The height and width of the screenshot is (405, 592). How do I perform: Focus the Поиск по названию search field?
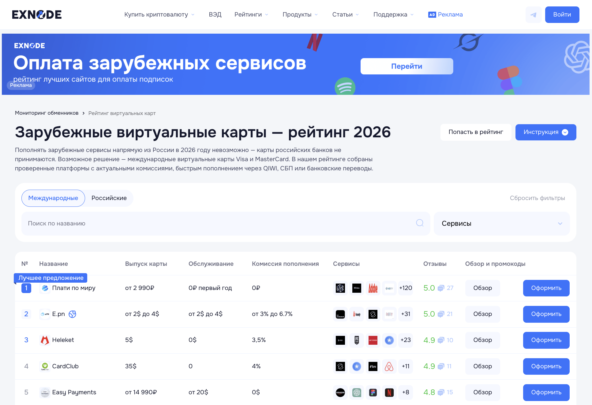(225, 223)
